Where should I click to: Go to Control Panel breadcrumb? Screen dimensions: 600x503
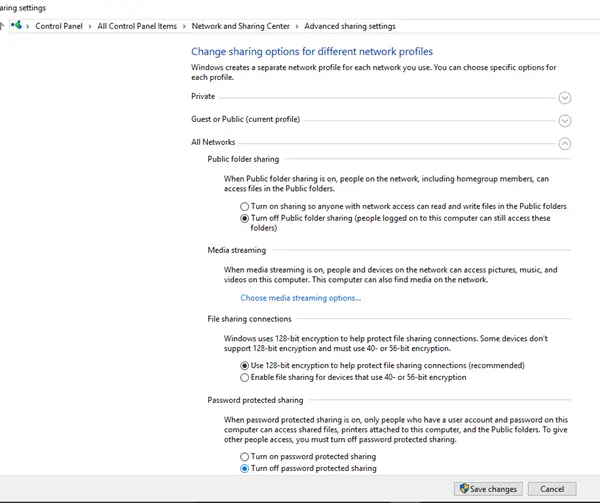(59, 26)
